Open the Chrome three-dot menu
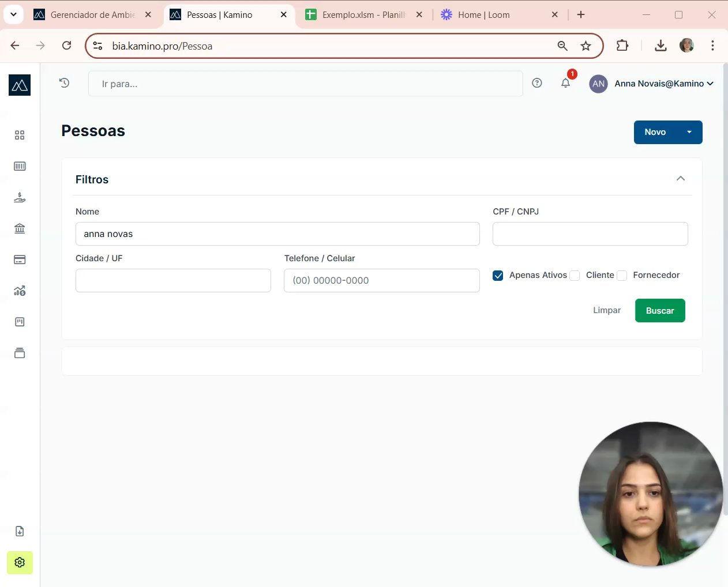Image resolution: width=728 pixels, height=587 pixels. point(713,46)
